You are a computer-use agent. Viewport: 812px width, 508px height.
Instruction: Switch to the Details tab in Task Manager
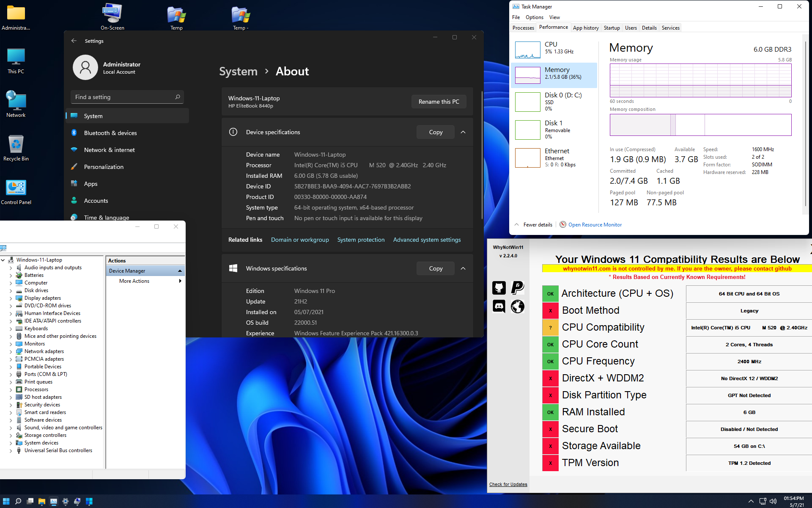649,28
